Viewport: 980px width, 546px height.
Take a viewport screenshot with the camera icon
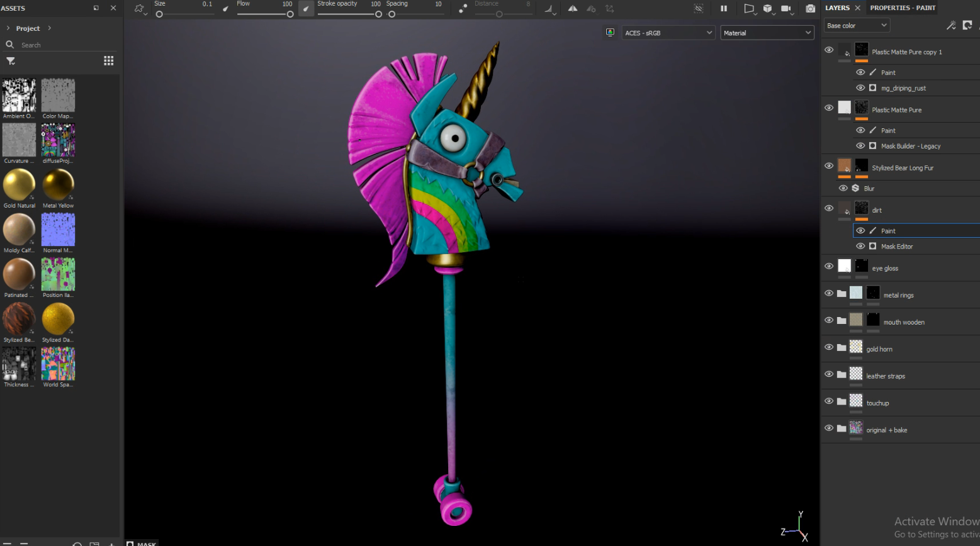[x=810, y=8]
